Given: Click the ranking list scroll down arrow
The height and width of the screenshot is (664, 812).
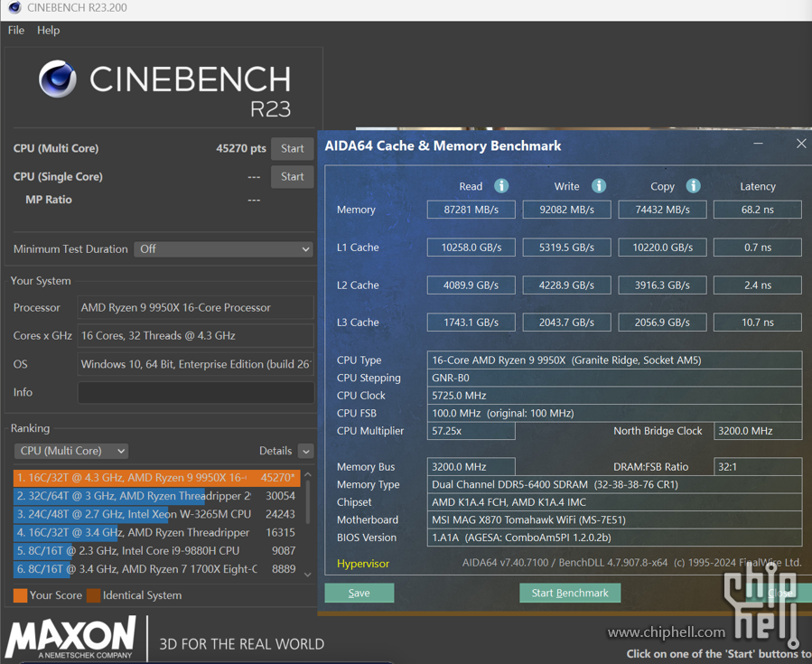Looking at the screenshot, I should pyautogui.click(x=308, y=574).
